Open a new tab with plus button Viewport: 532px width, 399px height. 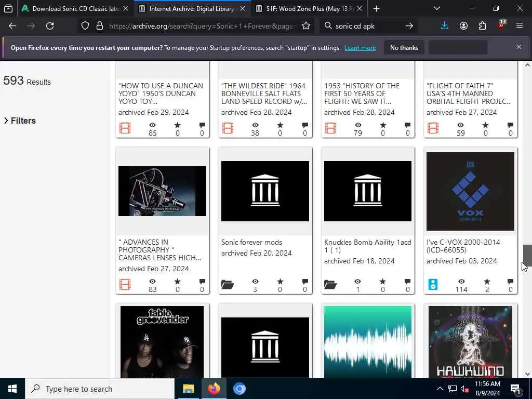tap(376, 8)
